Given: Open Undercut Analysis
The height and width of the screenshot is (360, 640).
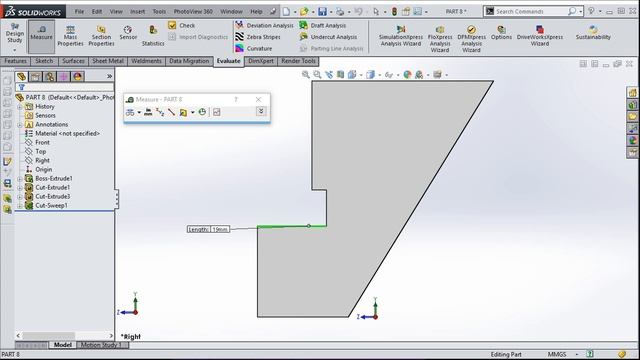Looking at the screenshot, I should [x=328, y=37].
